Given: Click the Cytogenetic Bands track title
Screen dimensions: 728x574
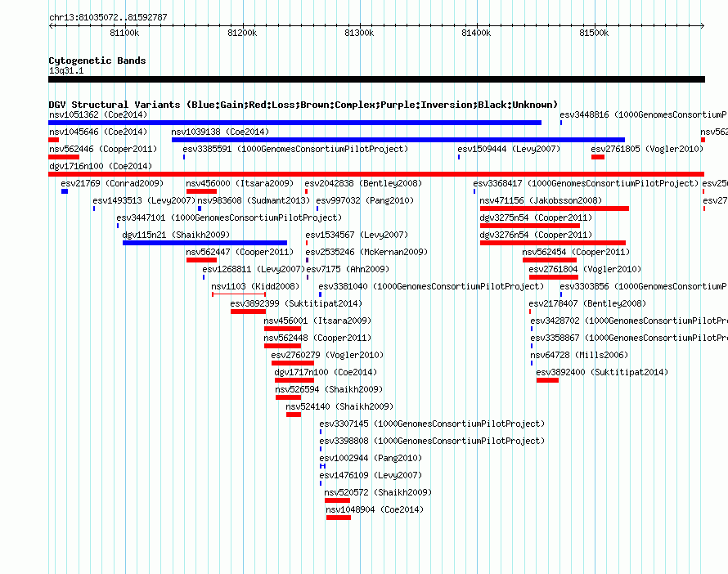Looking at the screenshot, I should (x=97, y=61).
